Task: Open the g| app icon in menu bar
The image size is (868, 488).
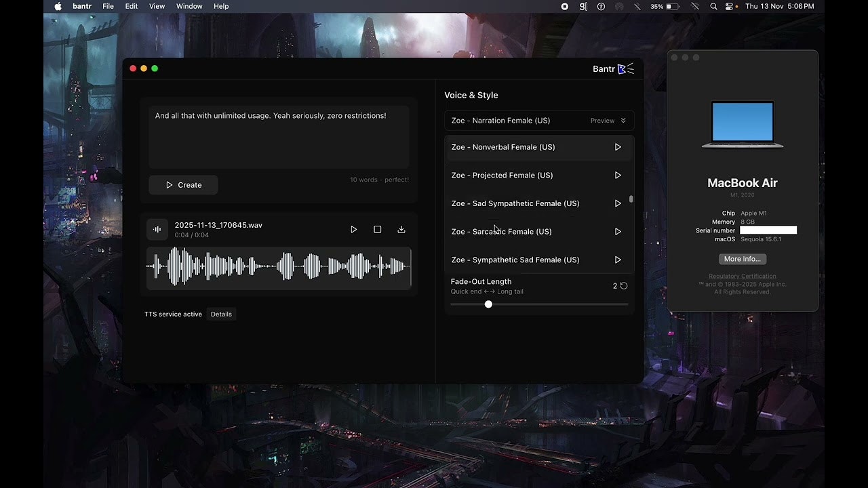Action: (x=583, y=6)
